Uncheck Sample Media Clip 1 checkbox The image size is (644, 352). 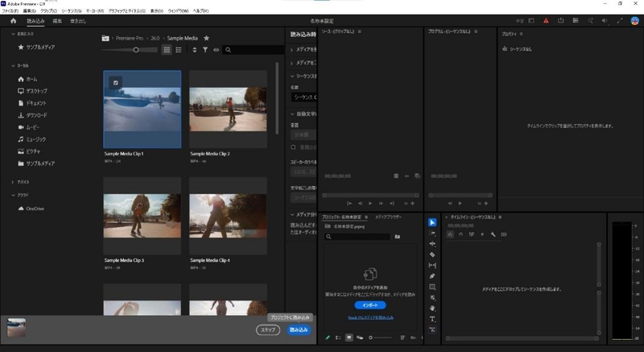point(116,82)
